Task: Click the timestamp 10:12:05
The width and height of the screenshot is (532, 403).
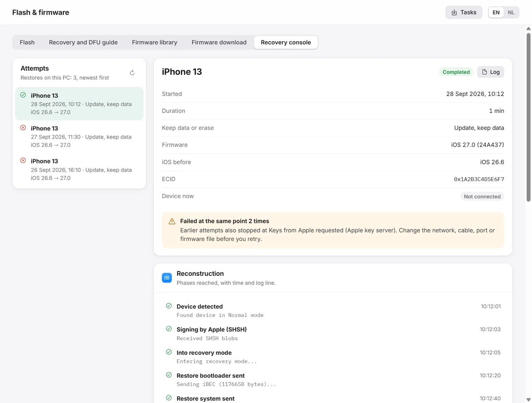Action: click(490, 353)
